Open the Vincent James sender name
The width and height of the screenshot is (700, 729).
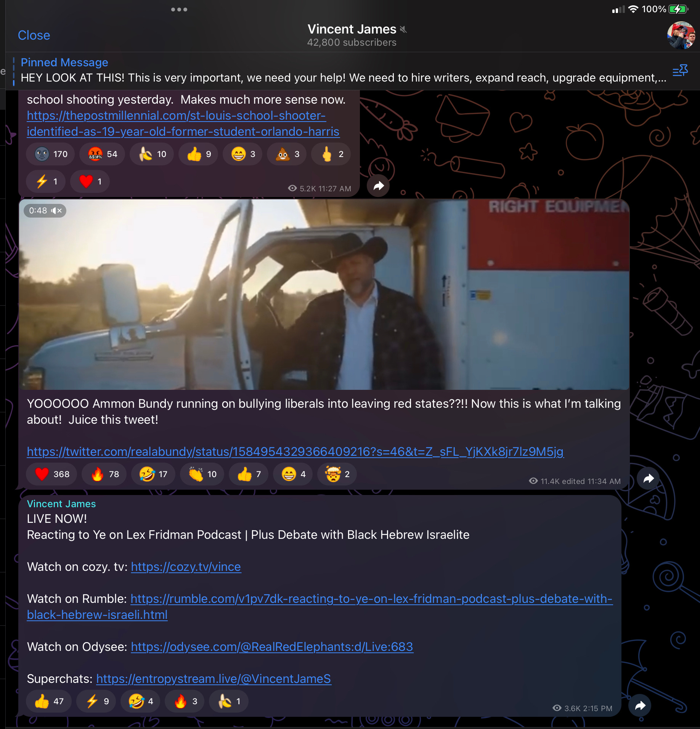pyautogui.click(x=61, y=504)
